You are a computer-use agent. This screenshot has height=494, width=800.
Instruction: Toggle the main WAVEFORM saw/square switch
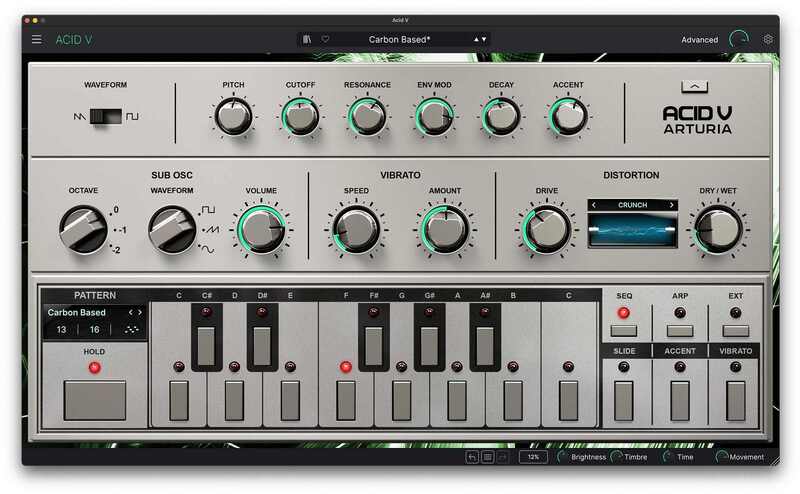[106, 116]
